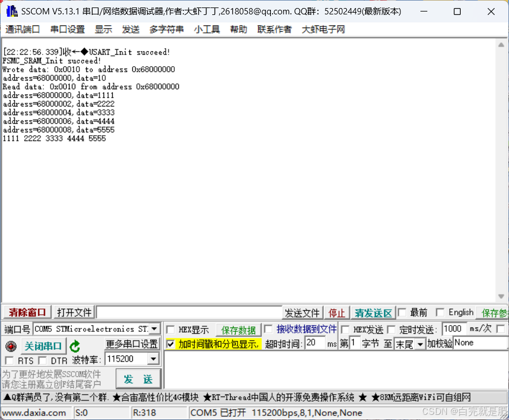Open the 大虾电子网 menu
This screenshot has height=420, width=509.
pyautogui.click(x=323, y=29)
